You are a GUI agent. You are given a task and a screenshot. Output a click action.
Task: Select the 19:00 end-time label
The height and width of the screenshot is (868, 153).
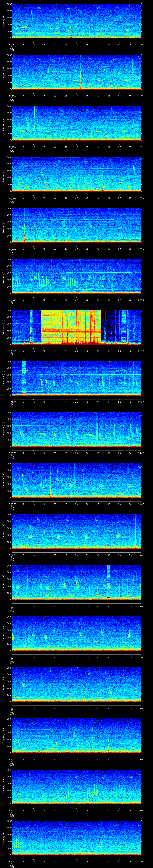[x=141, y=249]
